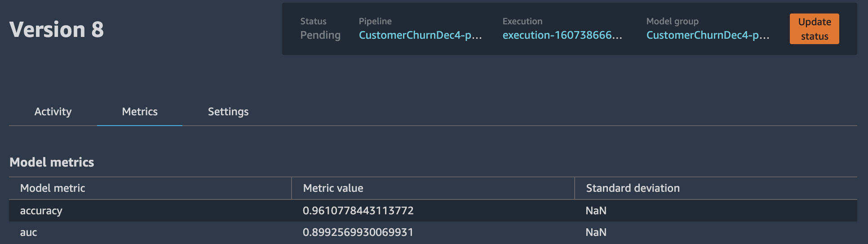The width and height of the screenshot is (868, 244).
Task: Open the execution-160738666 link
Action: point(562,35)
